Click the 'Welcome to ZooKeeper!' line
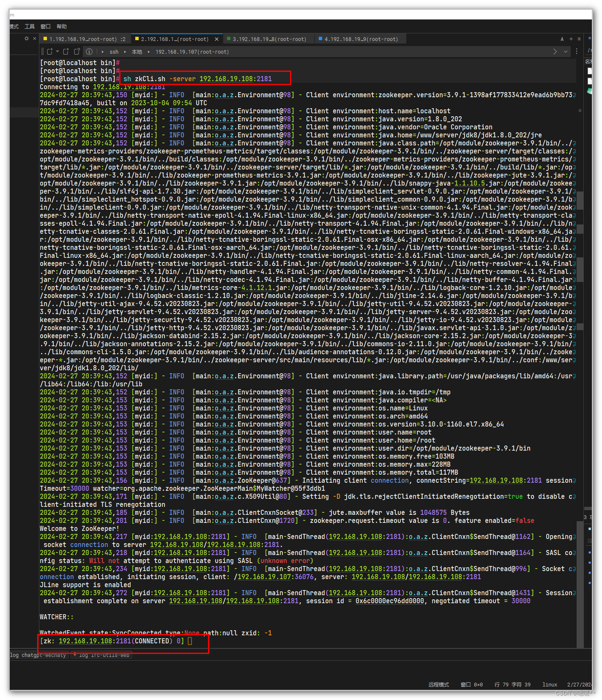The height and width of the screenshot is (700, 602). point(79,528)
